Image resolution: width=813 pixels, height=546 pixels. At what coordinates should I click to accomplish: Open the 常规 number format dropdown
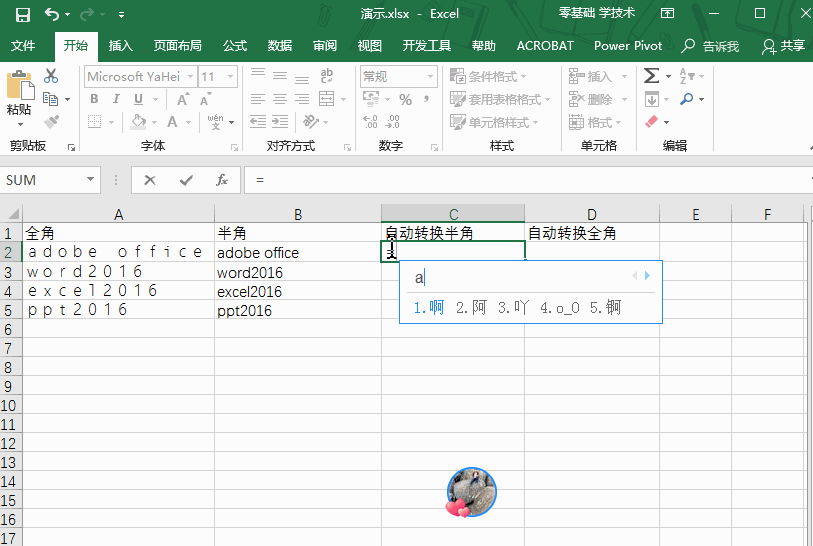point(430,77)
